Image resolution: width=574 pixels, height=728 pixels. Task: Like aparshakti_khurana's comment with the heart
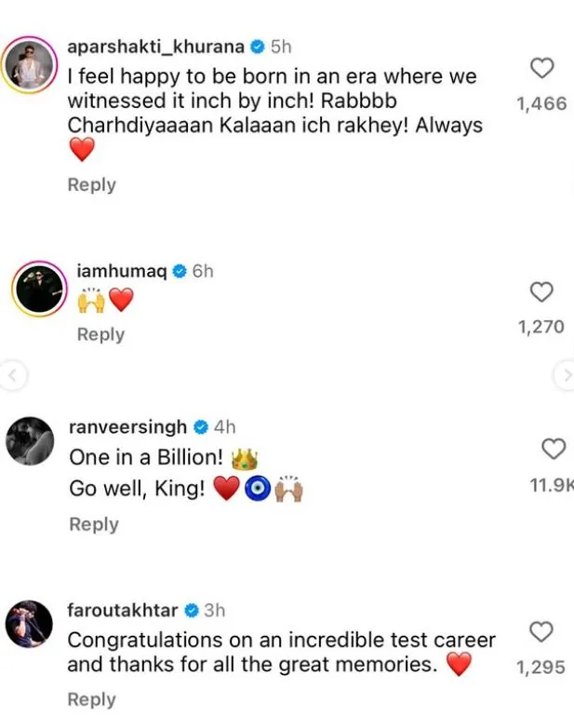[541, 68]
